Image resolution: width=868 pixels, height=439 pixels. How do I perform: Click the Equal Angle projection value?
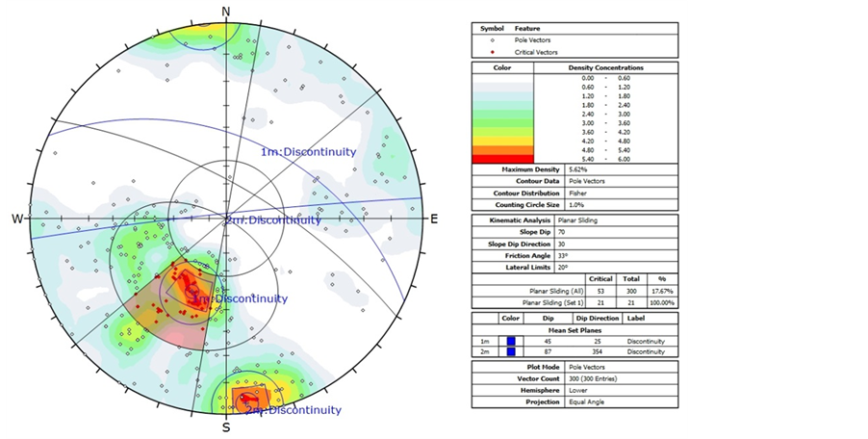click(588, 400)
